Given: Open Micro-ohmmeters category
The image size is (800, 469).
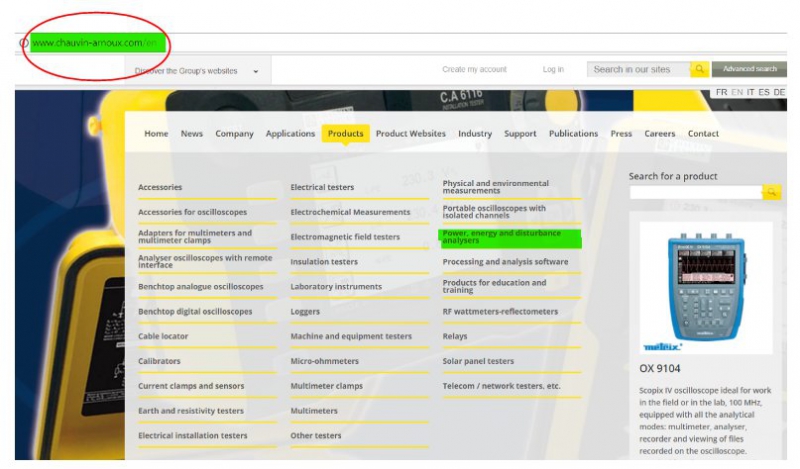Looking at the screenshot, I should [324, 361].
